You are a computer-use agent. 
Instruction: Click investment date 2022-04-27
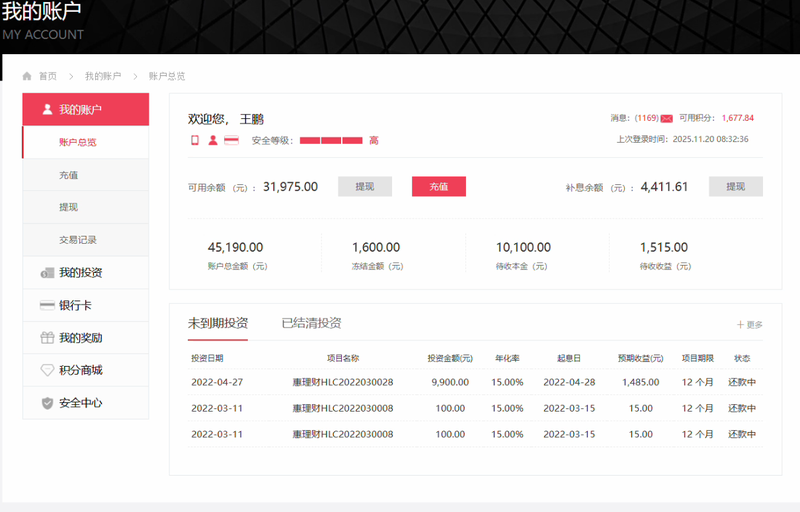coord(217,382)
